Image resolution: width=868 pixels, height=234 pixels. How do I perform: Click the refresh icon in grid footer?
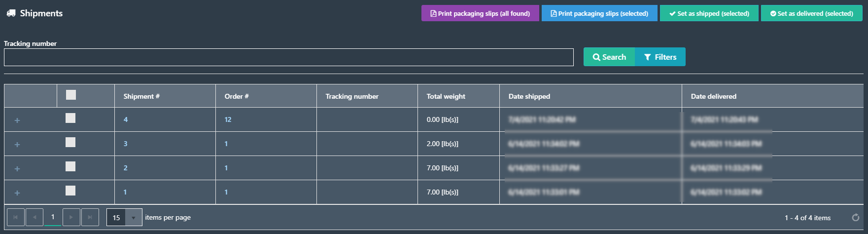click(x=856, y=218)
